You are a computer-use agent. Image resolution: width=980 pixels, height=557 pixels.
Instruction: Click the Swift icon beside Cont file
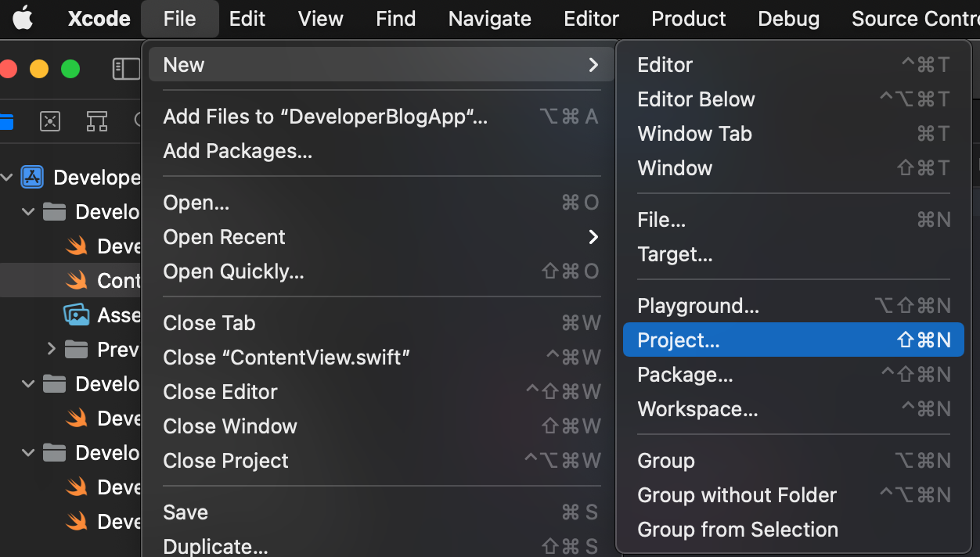76,280
